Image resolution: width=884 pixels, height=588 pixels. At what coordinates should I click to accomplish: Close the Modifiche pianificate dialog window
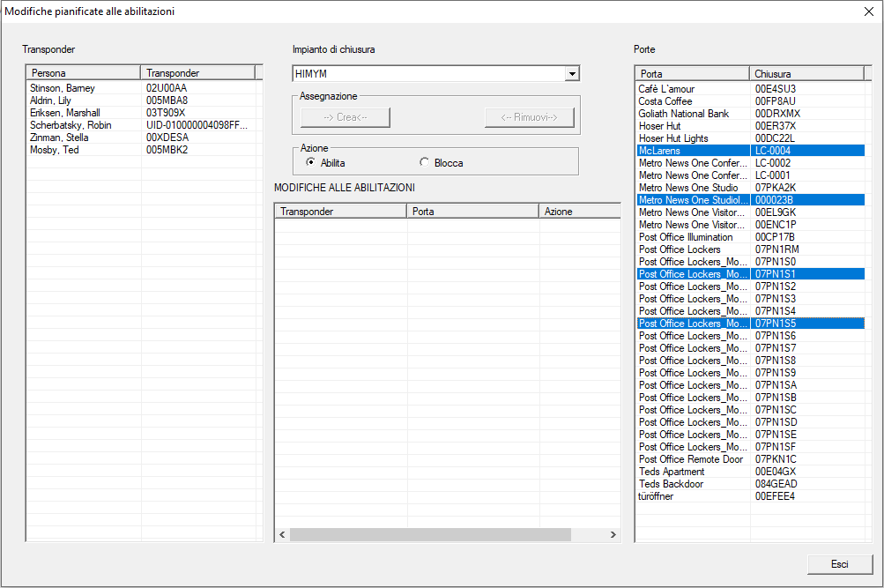867,11
